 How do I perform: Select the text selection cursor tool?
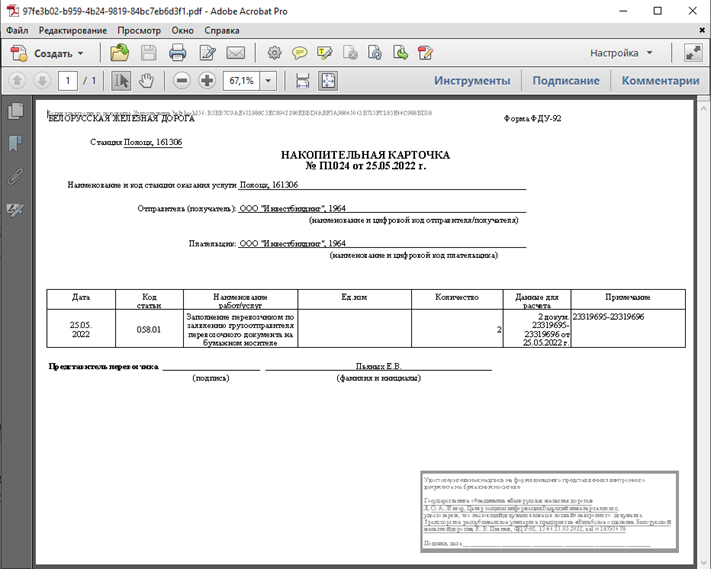(121, 81)
